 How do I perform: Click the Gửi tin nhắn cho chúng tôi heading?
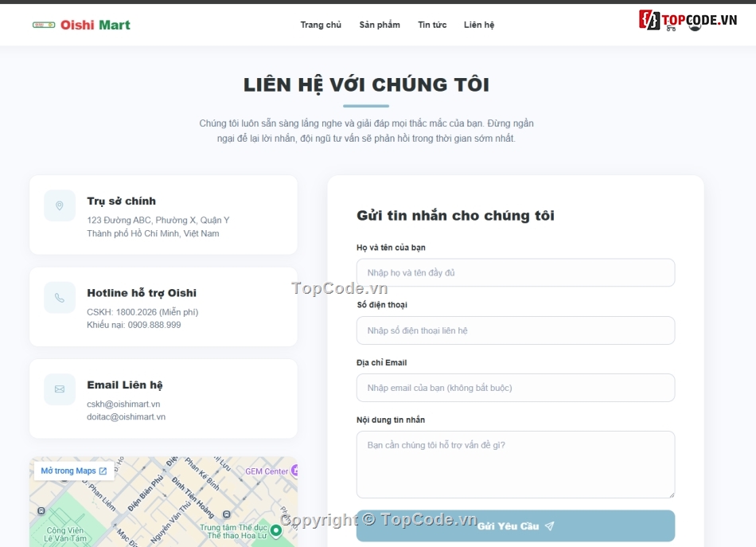(x=456, y=215)
